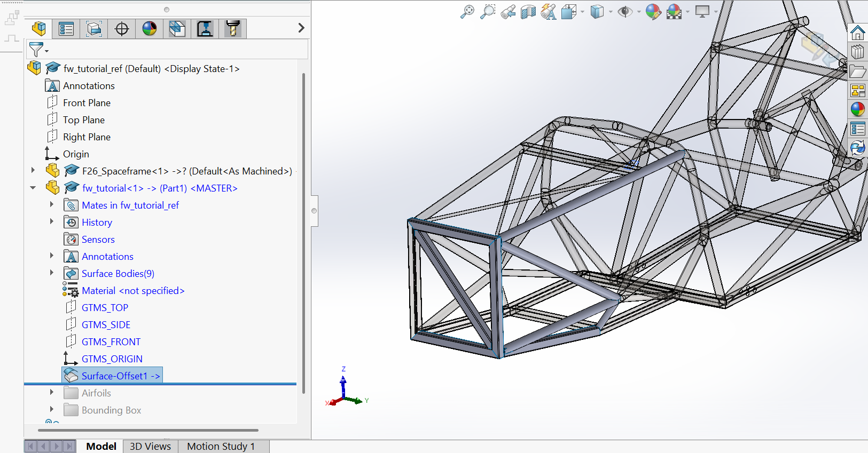The width and height of the screenshot is (868, 453).
Task: Switch to the Motion Study 1 tab
Action: 221,446
